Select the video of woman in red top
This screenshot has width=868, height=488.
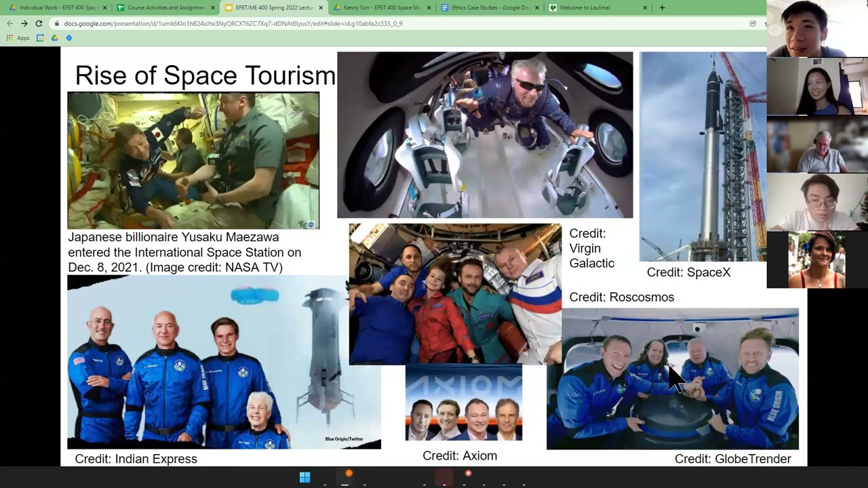point(817,260)
